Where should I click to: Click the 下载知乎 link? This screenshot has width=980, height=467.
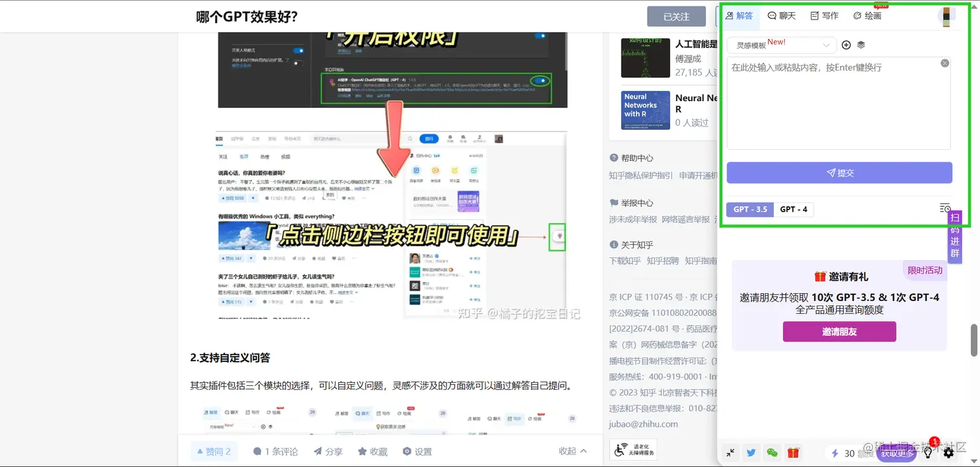tap(625, 261)
